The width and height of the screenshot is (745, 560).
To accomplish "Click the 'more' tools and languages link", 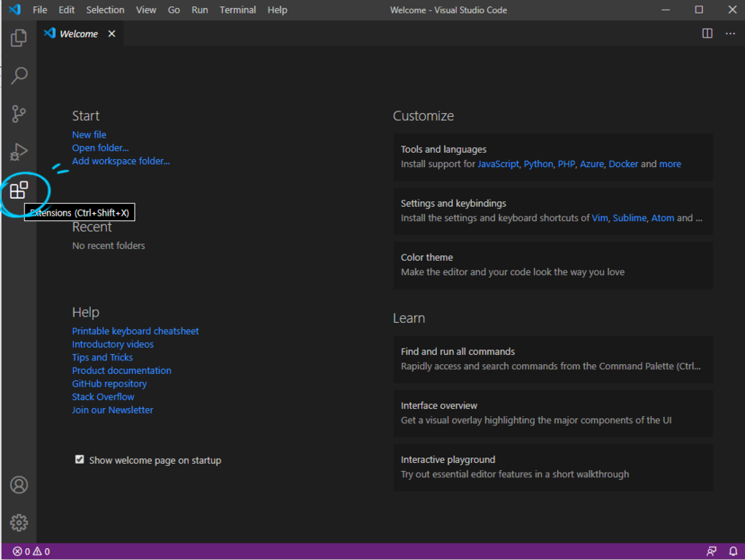I will (x=670, y=164).
